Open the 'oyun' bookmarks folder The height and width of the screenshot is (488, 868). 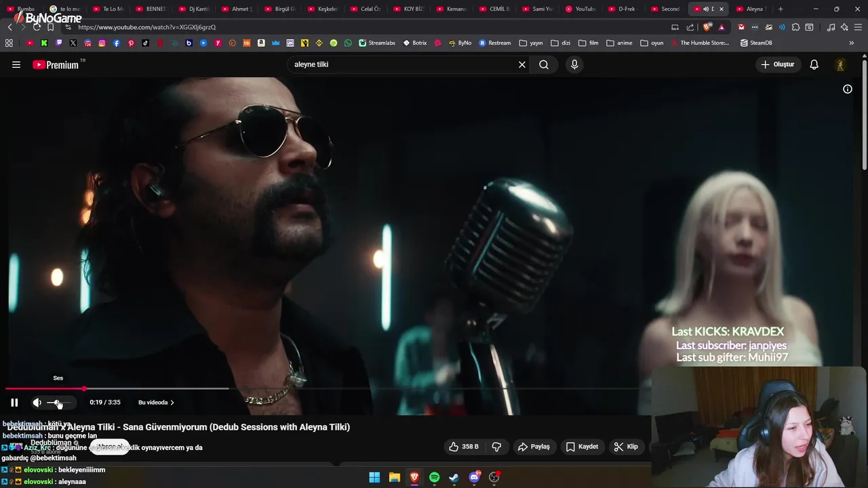[x=652, y=43]
